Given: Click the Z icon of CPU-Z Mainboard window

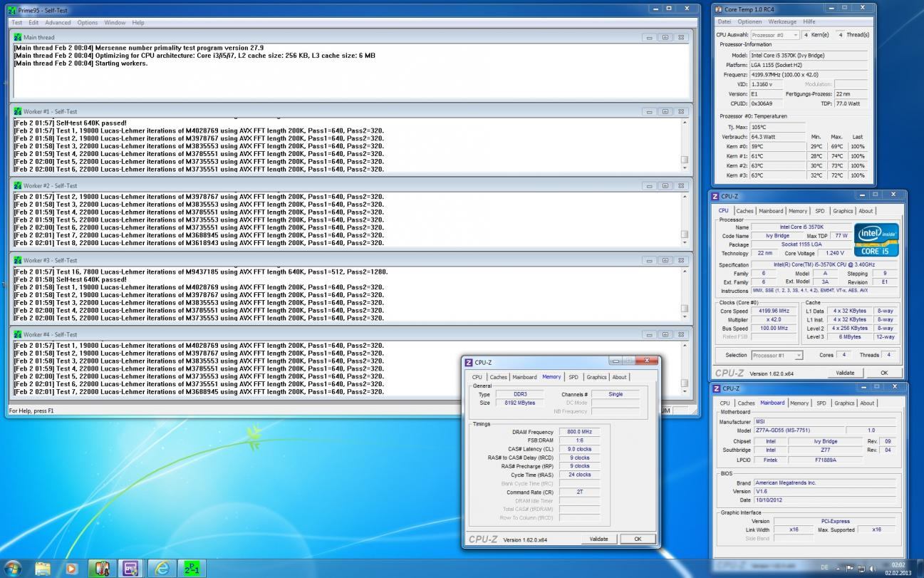Looking at the screenshot, I should pyautogui.click(x=716, y=388).
